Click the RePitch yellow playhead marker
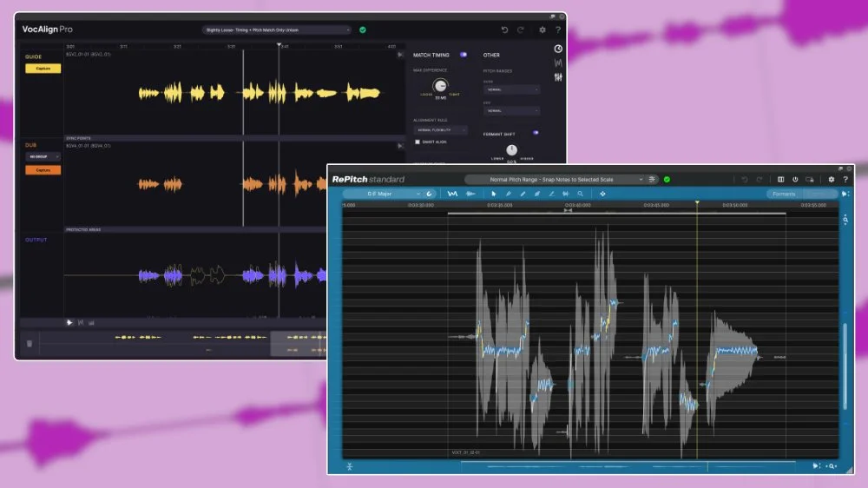The image size is (868, 488). (x=697, y=202)
